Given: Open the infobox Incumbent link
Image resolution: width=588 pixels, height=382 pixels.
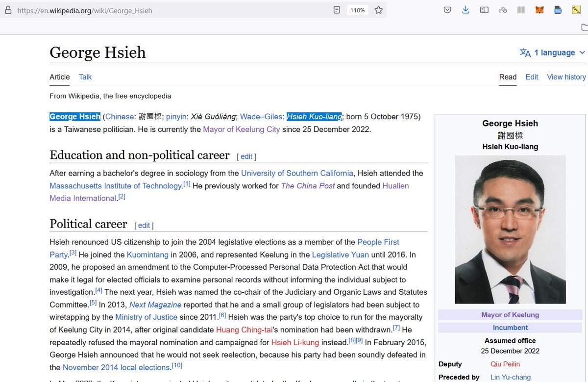Looking at the screenshot, I should tap(510, 328).
